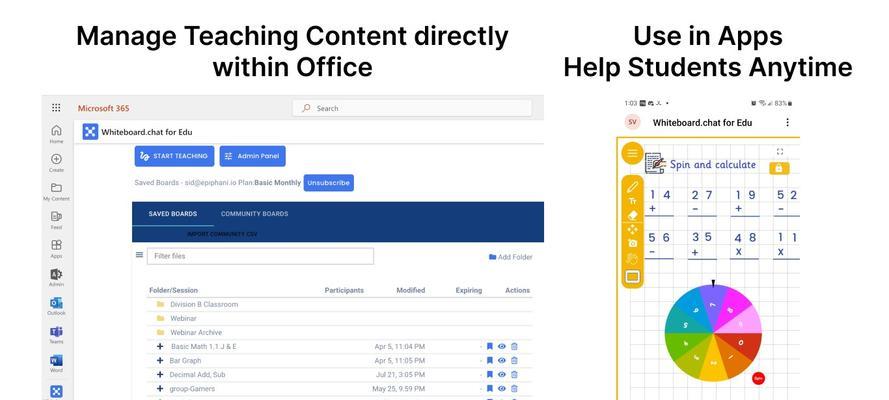This screenshot has height=400, width=889.
Task: Select the text tool on mobile whiteboard
Action: [x=633, y=201]
